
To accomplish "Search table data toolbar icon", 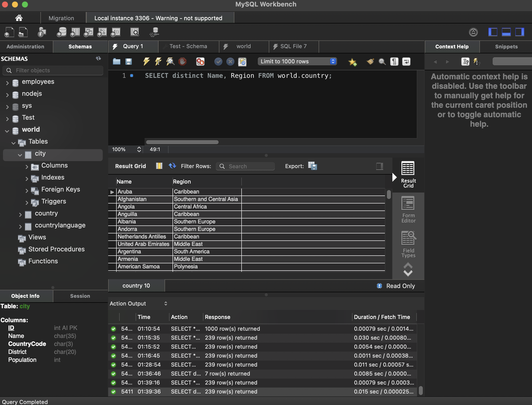I will click(x=135, y=32).
